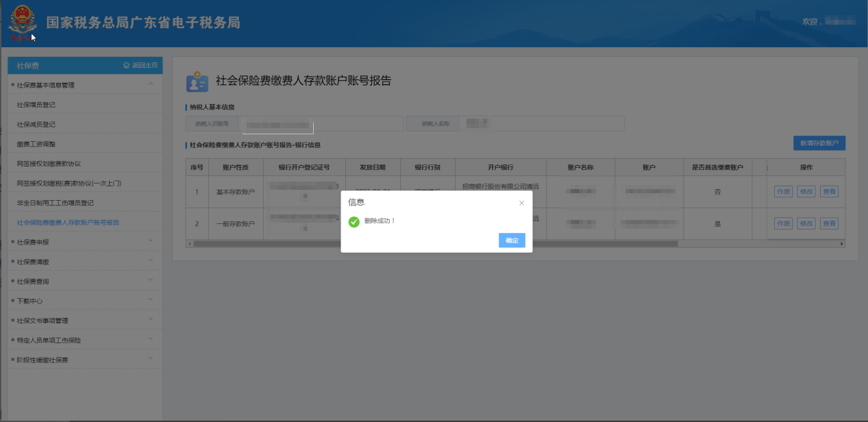The image size is (868, 422).
Task: Click 查看 for the 基本存款账户 row
Action: click(829, 192)
